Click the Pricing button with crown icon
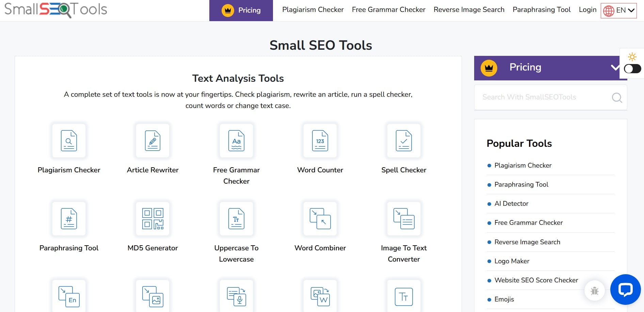This screenshot has width=644, height=312. [241, 10]
